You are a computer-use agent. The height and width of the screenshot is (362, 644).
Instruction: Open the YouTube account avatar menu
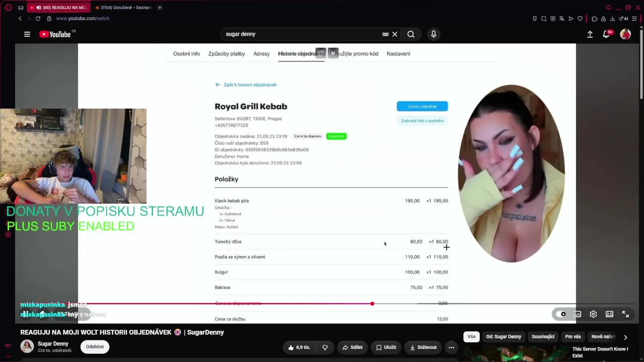(x=625, y=34)
